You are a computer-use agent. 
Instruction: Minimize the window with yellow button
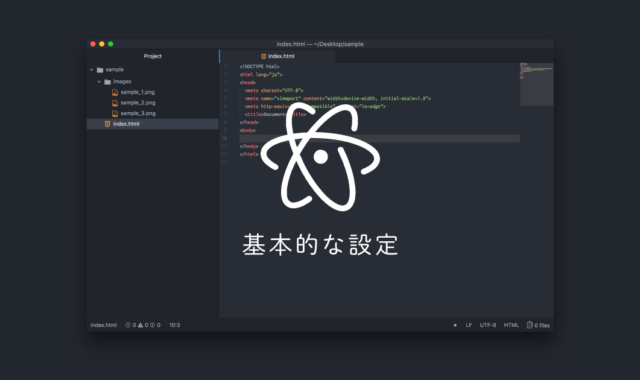[x=102, y=44]
